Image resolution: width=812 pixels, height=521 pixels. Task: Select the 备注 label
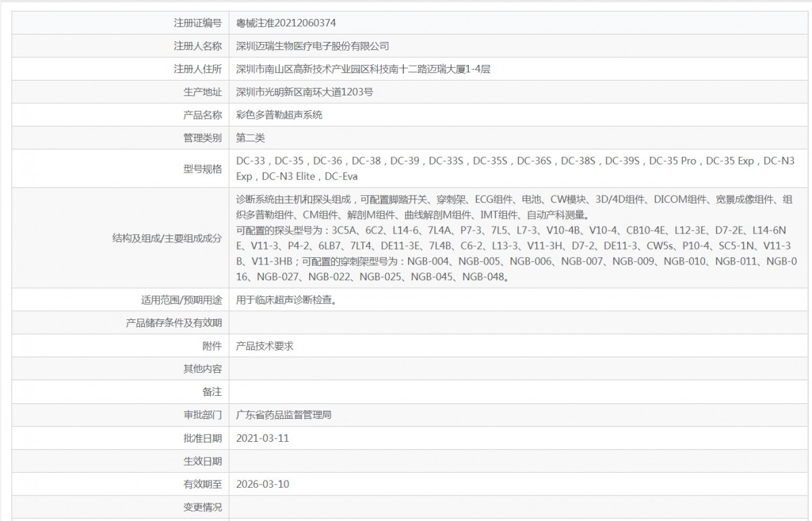click(x=212, y=392)
